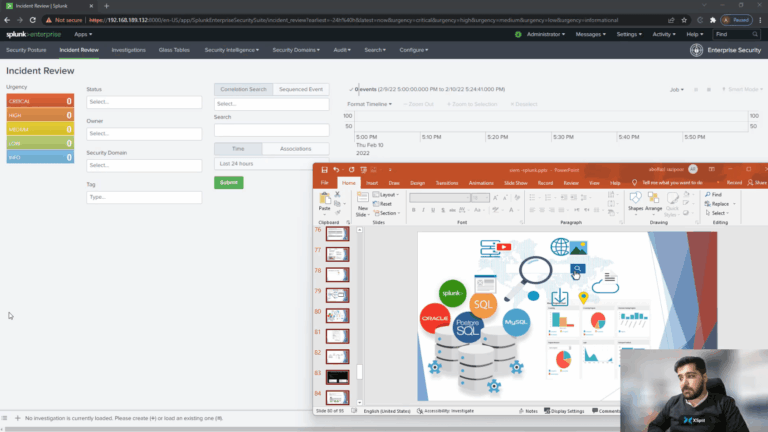Open Layout dropdown in PowerPoint Slides group
This screenshot has height=432, width=768.
coord(386,194)
